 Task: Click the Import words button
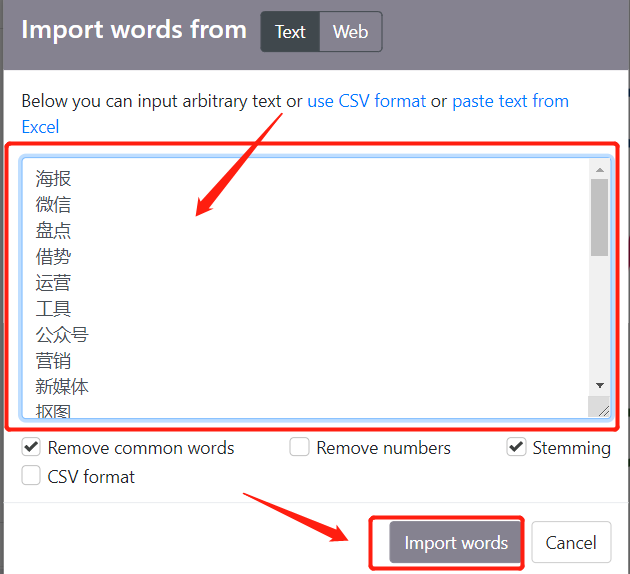[x=456, y=542]
